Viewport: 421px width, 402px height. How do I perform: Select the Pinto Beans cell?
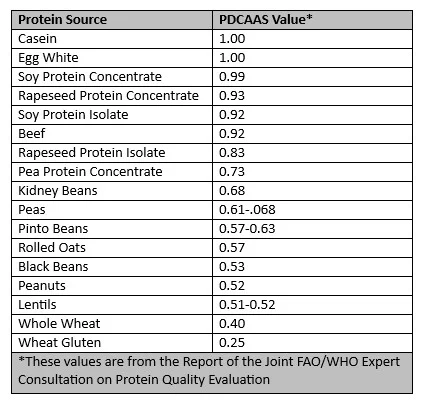[x=112, y=229]
